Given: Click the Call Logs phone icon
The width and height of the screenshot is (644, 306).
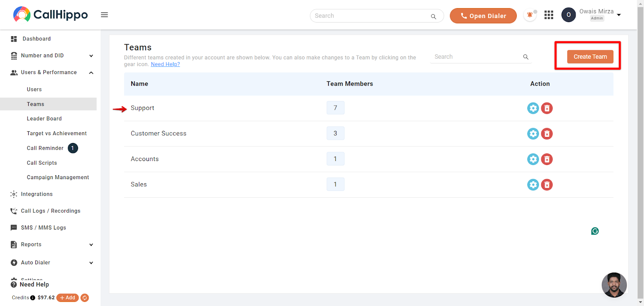Looking at the screenshot, I should 14,211.
